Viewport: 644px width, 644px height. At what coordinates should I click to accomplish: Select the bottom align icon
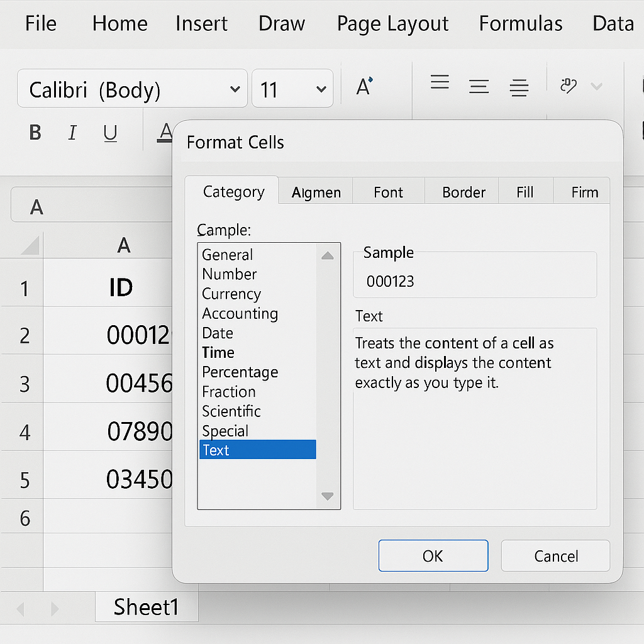pos(519,87)
